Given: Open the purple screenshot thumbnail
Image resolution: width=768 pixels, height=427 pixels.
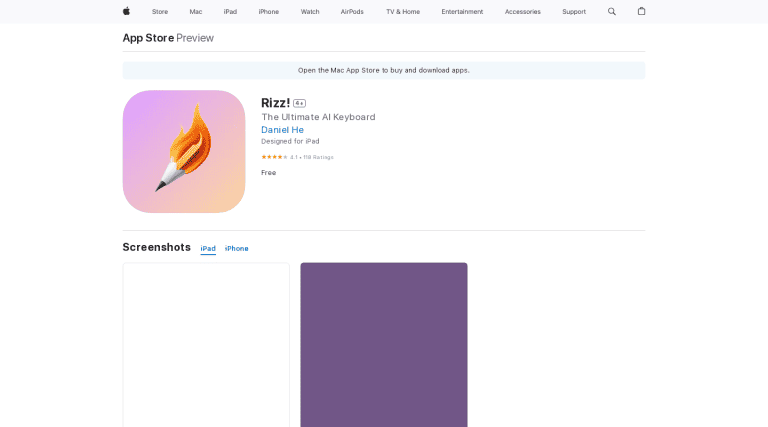Looking at the screenshot, I should [x=384, y=345].
